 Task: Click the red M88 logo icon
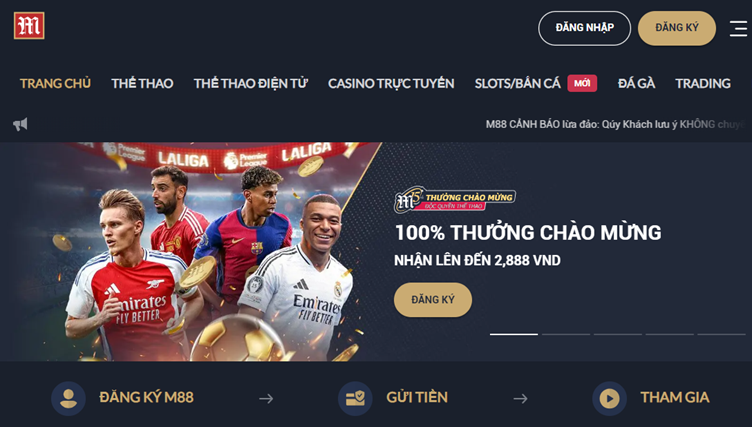pyautogui.click(x=29, y=26)
